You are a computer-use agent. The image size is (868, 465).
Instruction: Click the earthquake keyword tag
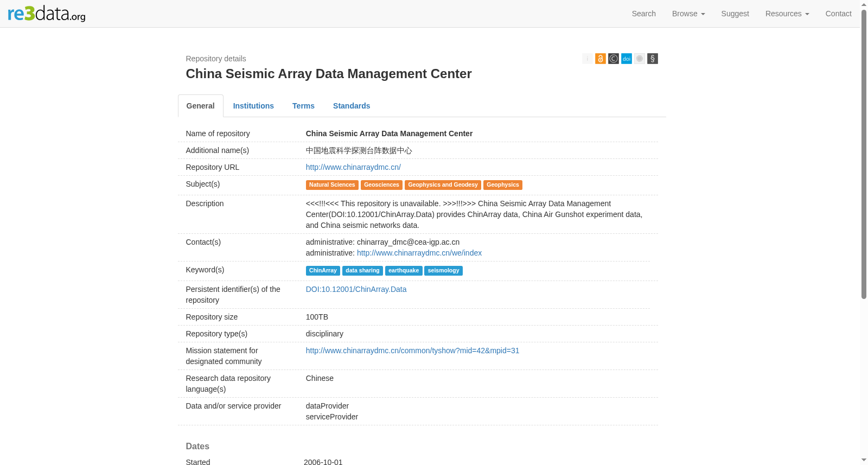click(404, 271)
